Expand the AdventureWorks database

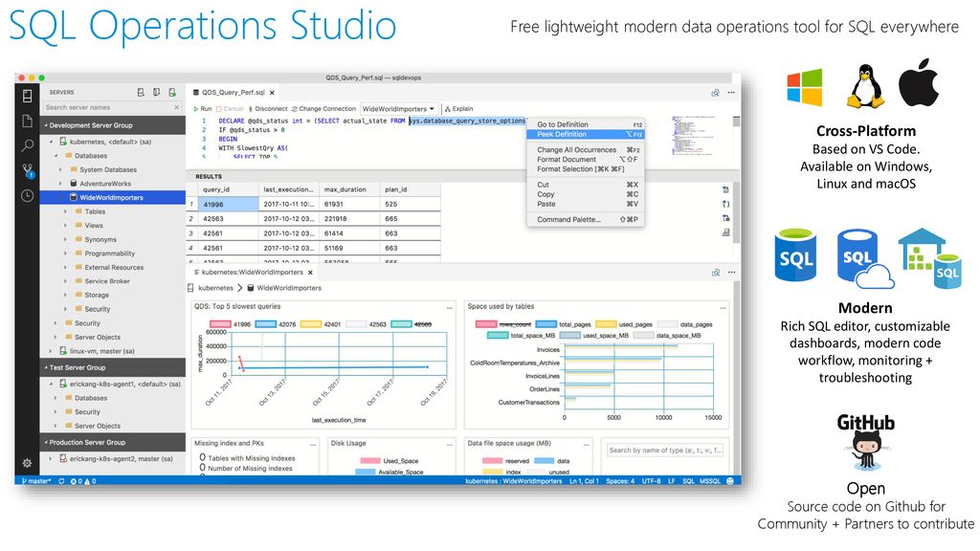(x=60, y=184)
